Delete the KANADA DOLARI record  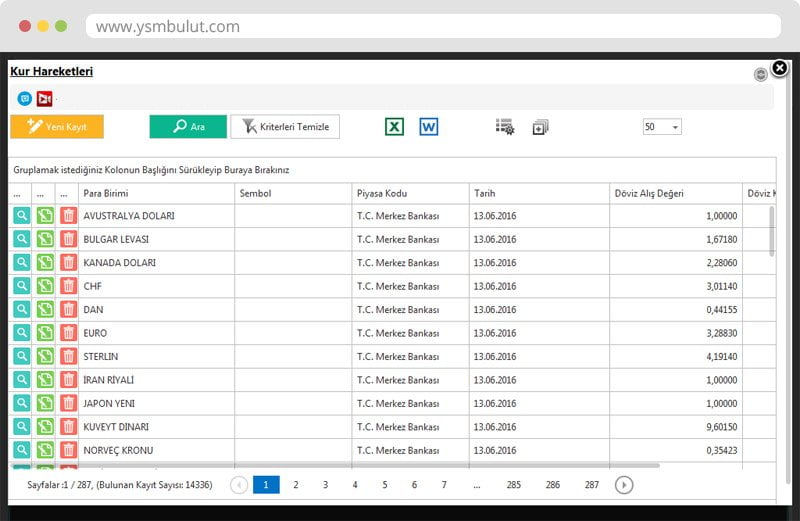[68, 263]
